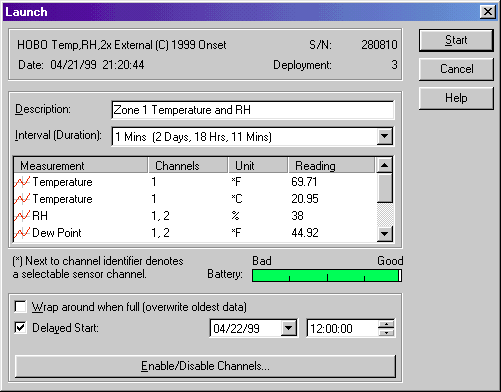Open the Interval (Duration) dropdown arrow
The image size is (501, 392).
pyautogui.click(x=384, y=136)
